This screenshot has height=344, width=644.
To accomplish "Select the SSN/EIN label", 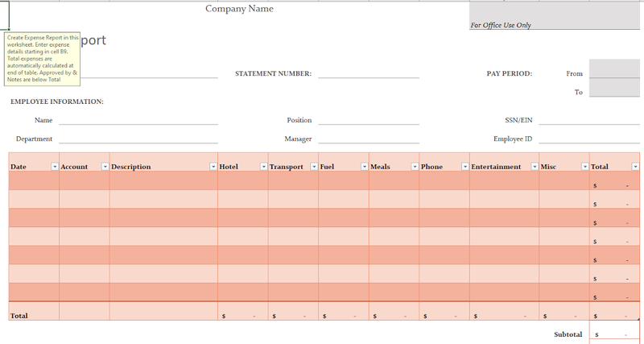I will pos(518,120).
